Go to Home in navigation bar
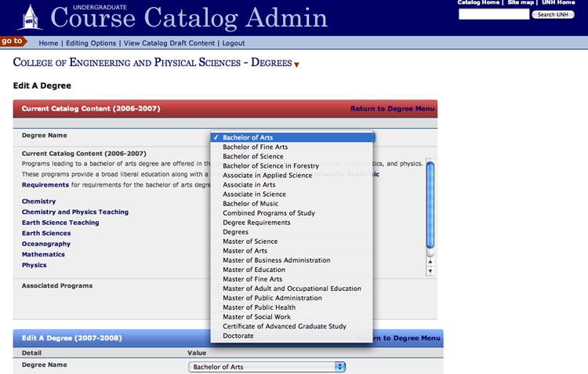 coord(49,43)
